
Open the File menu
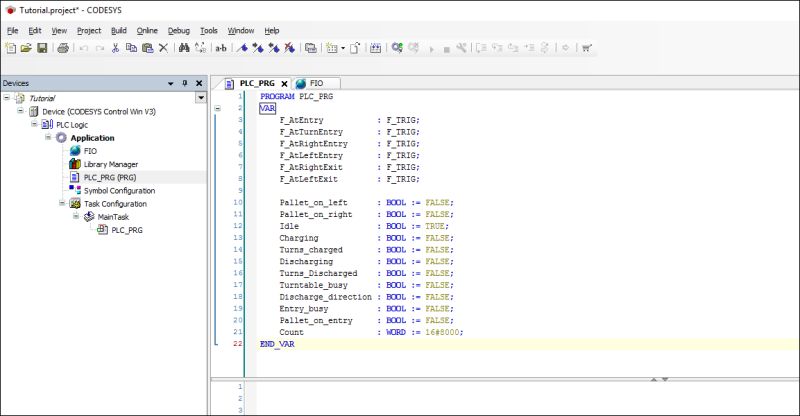coord(13,31)
